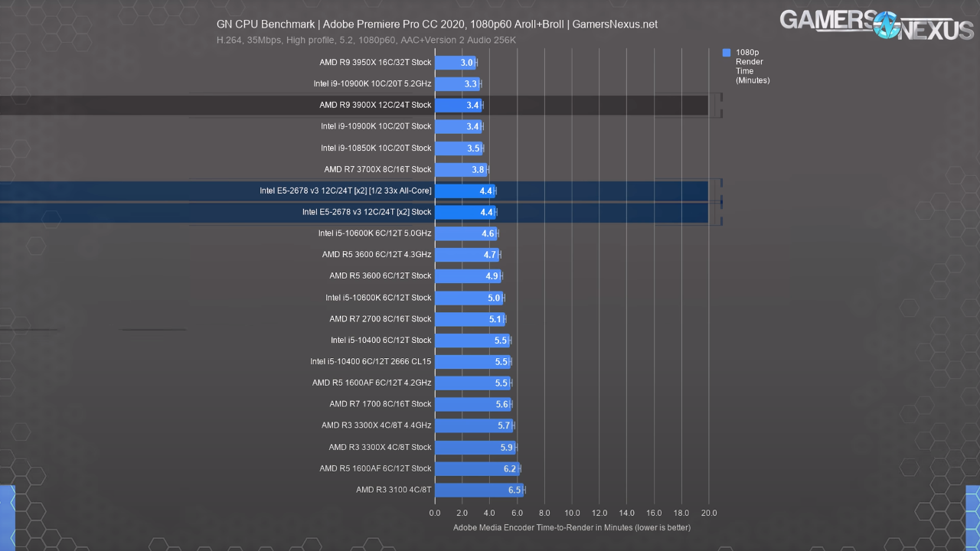Click the 5.9 bar for R3 3300X Stock

475,448
